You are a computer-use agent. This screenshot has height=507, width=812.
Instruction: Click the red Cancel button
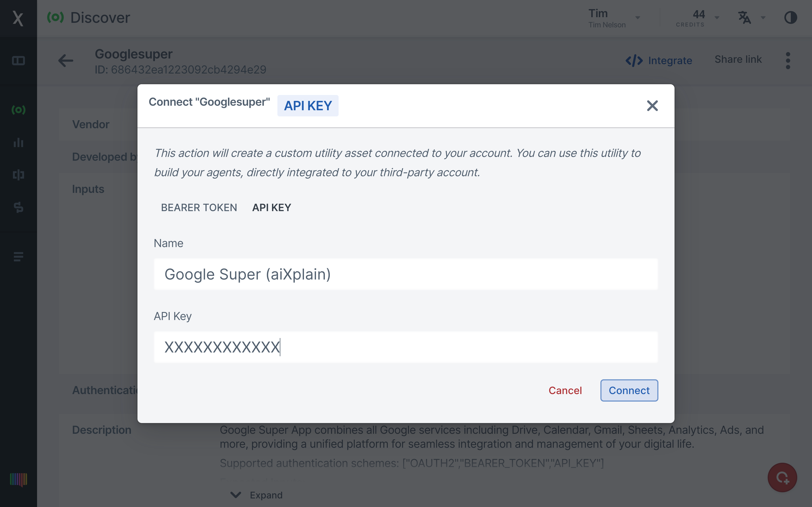coord(565,390)
